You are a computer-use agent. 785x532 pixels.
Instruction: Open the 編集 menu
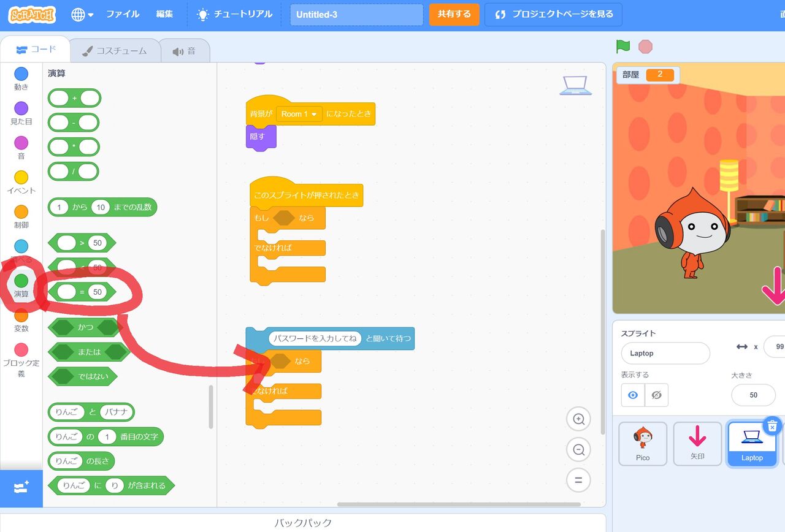tap(164, 14)
